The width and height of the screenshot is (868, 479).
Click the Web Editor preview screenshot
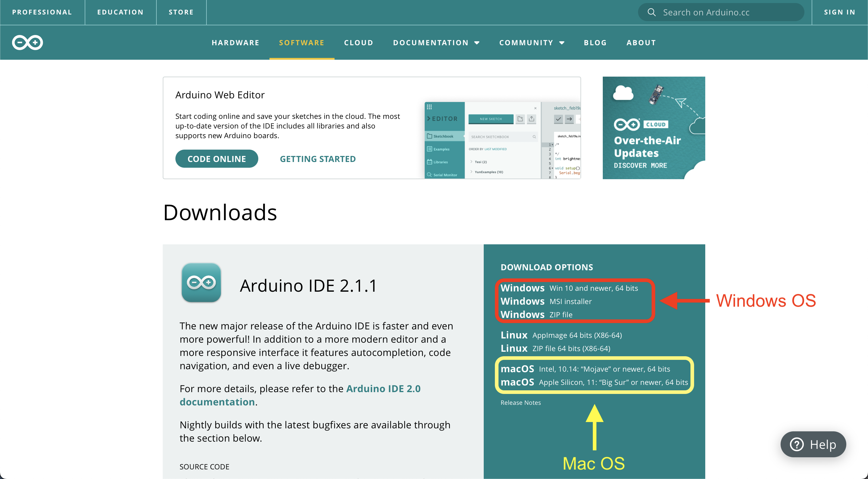tap(502, 140)
